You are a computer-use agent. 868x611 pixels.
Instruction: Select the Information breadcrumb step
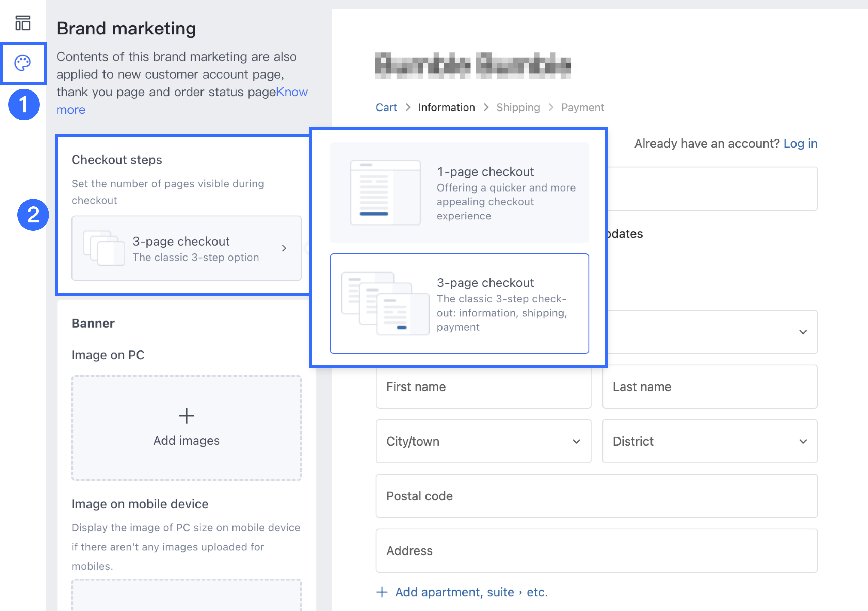(447, 108)
